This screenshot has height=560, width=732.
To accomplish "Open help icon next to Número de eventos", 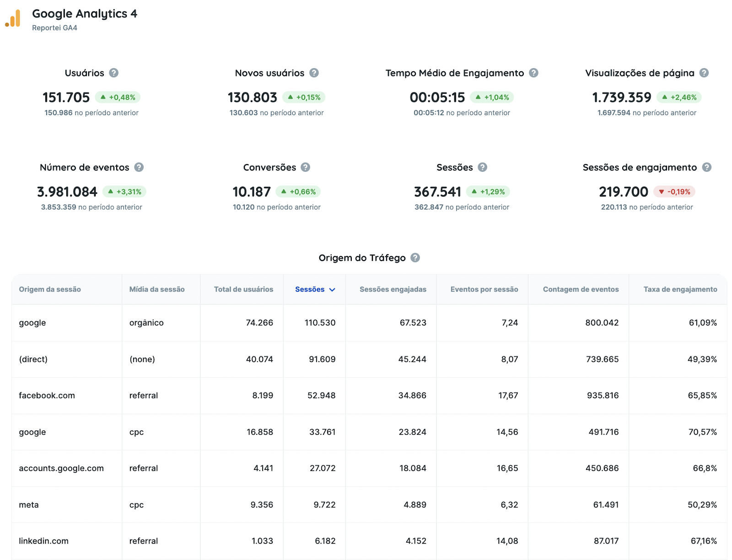I will click(139, 167).
